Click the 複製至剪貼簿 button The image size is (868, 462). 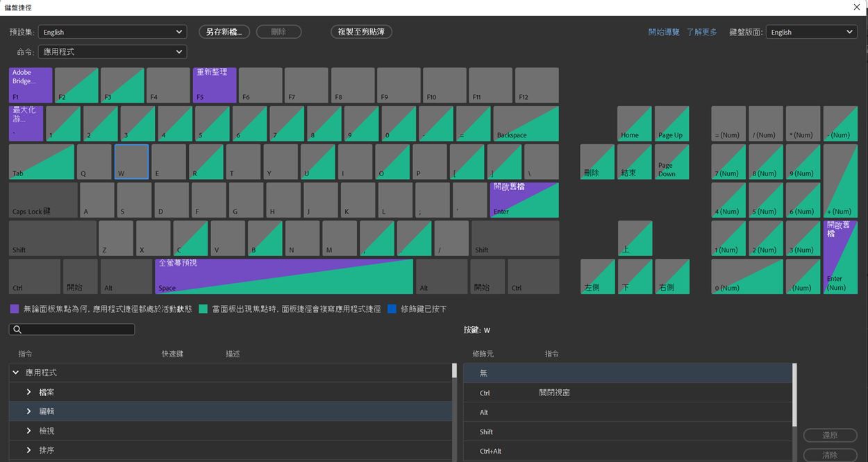[361, 32]
